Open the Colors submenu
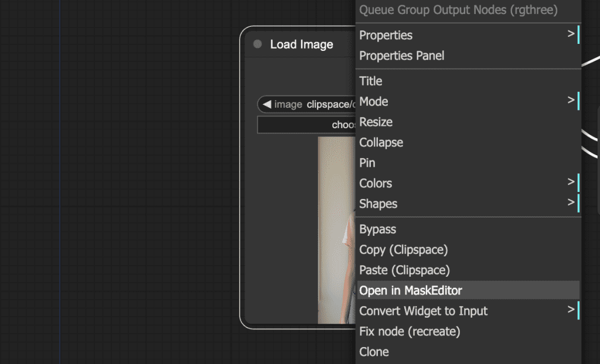The width and height of the screenshot is (600, 364). pyautogui.click(x=468, y=183)
